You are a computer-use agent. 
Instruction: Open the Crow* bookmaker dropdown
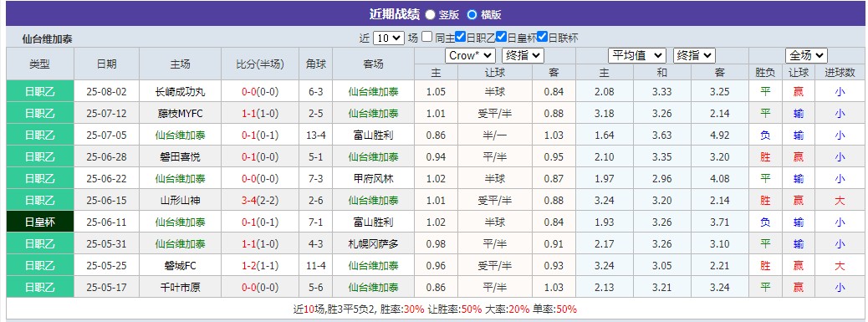470,56
